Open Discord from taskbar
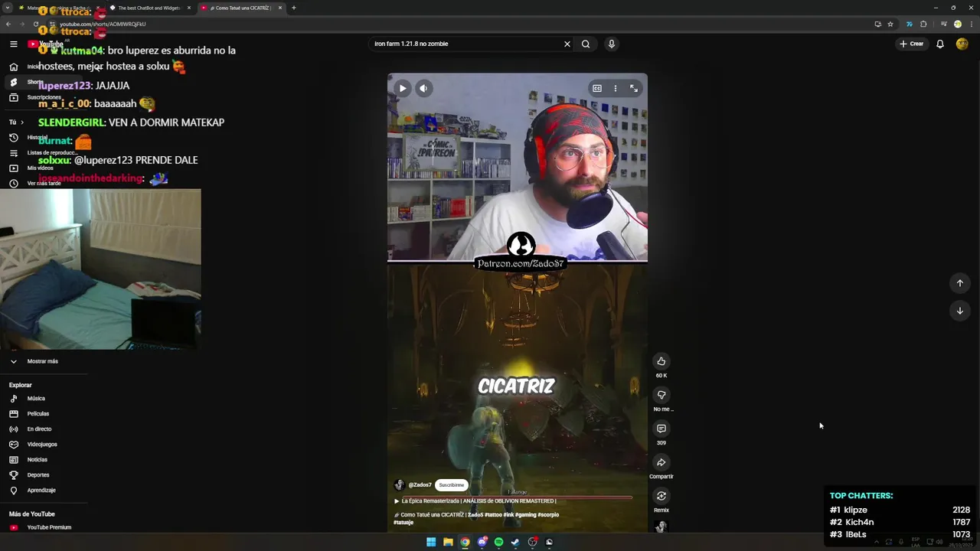The height and width of the screenshot is (551, 980). 482,542
